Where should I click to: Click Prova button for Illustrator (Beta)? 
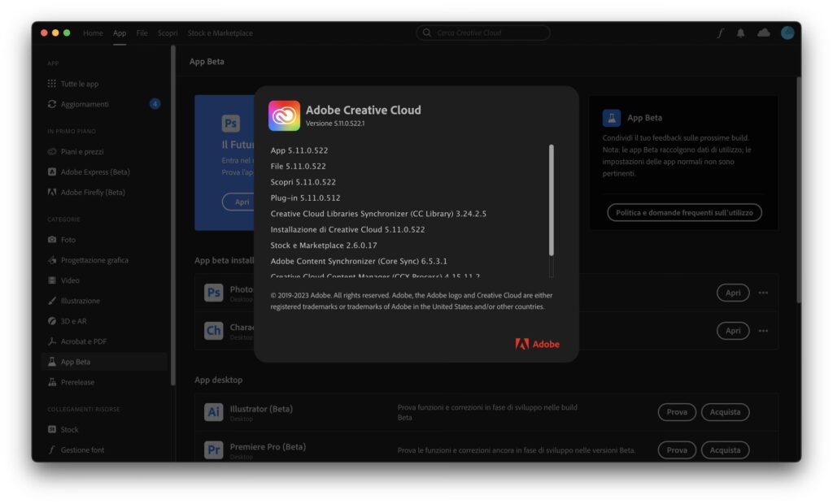tap(677, 412)
